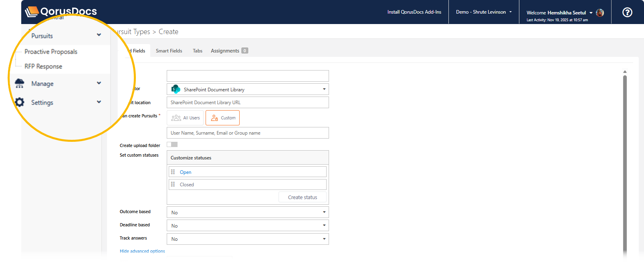Expand the Track answers dropdown
The image size is (644, 262).
pyautogui.click(x=247, y=239)
